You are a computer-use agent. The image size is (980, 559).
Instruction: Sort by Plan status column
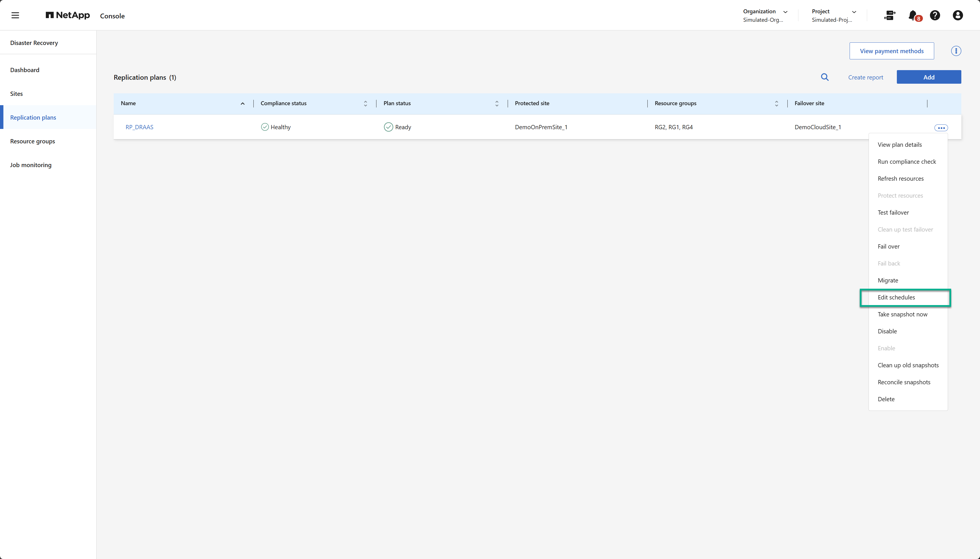[497, 104]
